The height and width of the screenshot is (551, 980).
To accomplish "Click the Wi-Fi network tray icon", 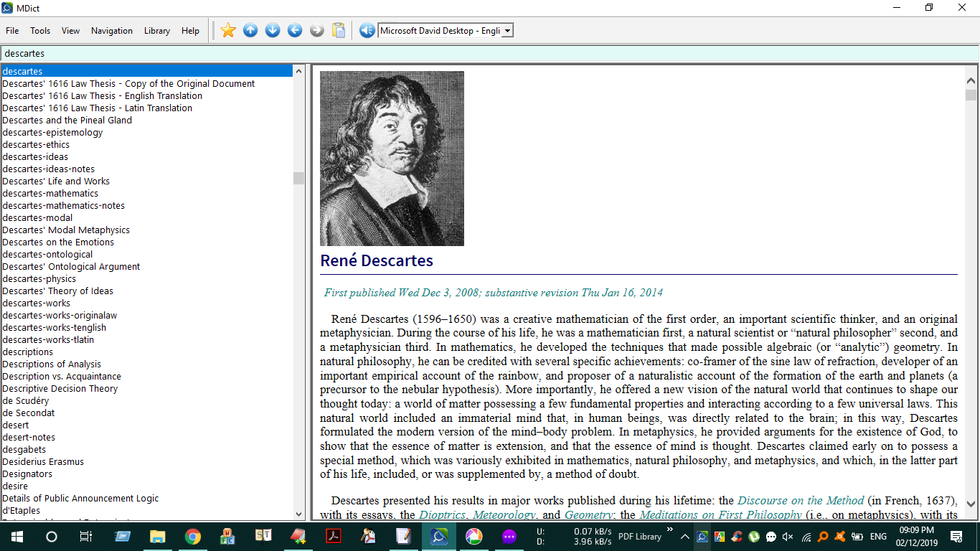I will pyautogui.click(x=805, y=537).
